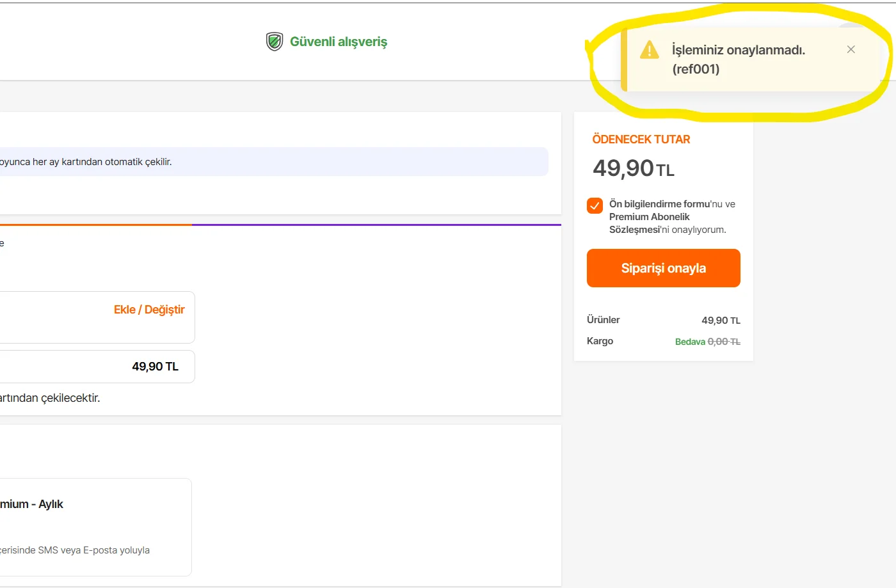
Task: Dismiss the İşleminiz onaylanmadı notification
Action: pos(851,50)
